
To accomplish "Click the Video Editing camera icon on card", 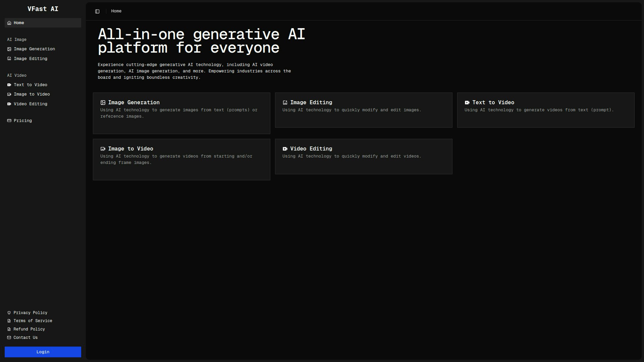I will [285, 148].
